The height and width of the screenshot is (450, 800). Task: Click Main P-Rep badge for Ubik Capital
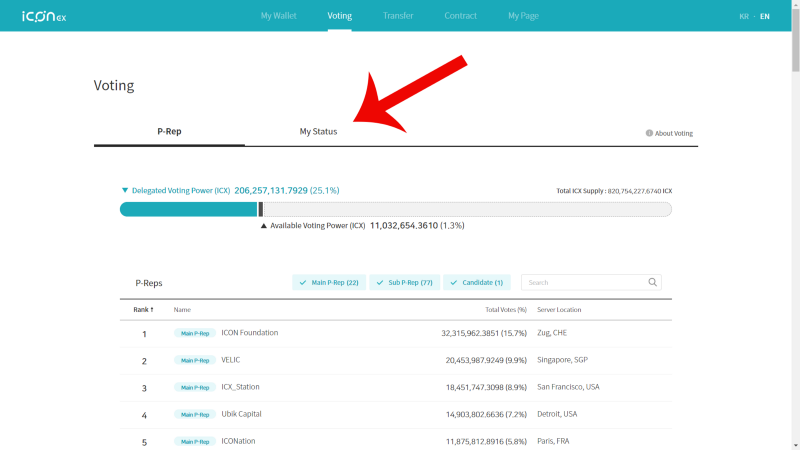tap(195, 414)
